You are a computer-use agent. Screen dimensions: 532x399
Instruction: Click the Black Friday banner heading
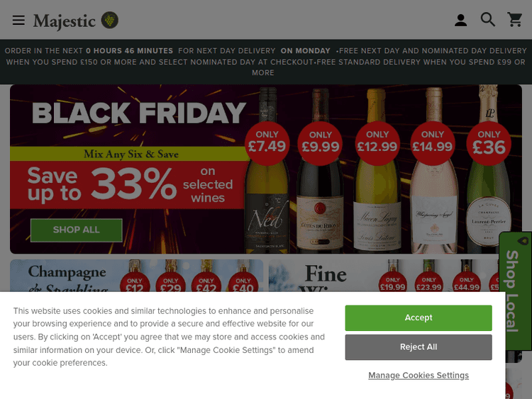(139, 113)
